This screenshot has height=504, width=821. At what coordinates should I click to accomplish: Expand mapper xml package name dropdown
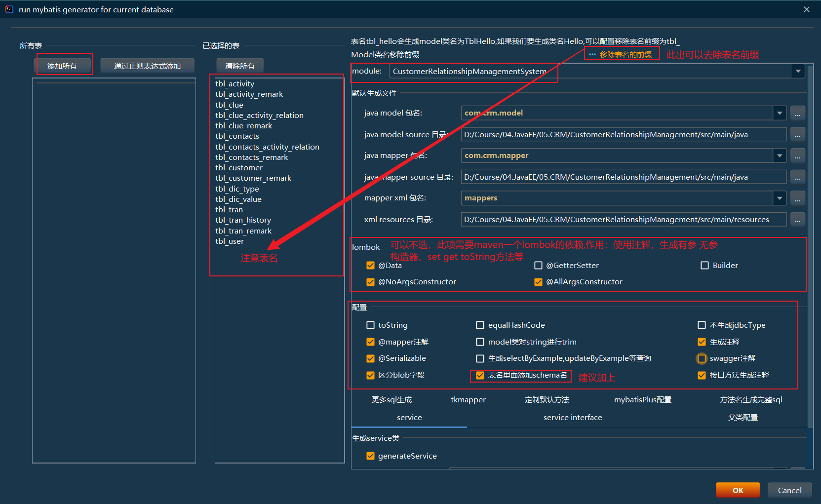coord(780,198)
